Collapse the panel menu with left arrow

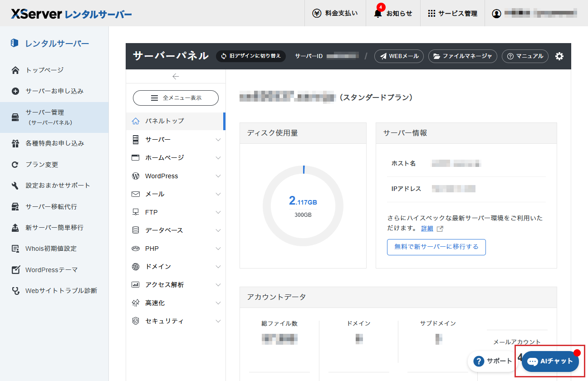[176, 76]
